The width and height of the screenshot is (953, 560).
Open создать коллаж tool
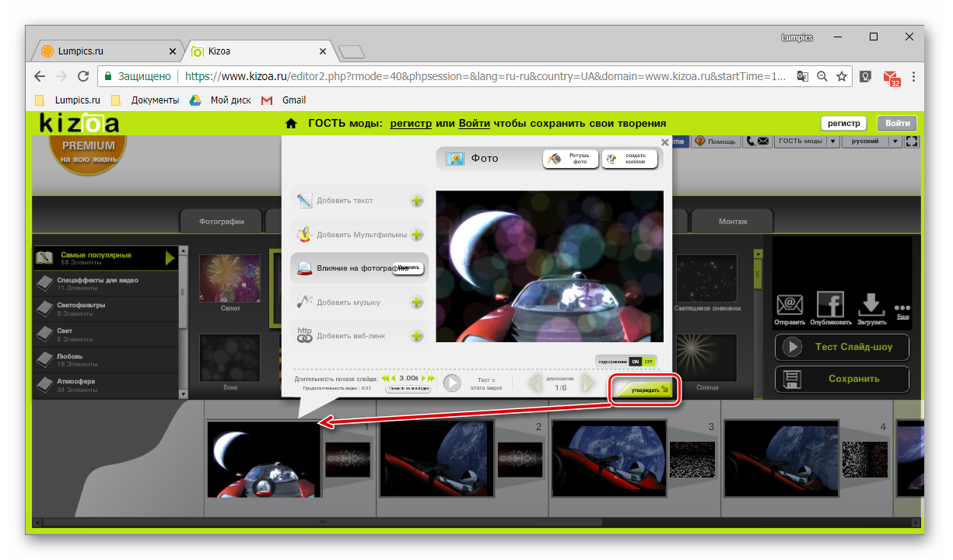[629, 159]
